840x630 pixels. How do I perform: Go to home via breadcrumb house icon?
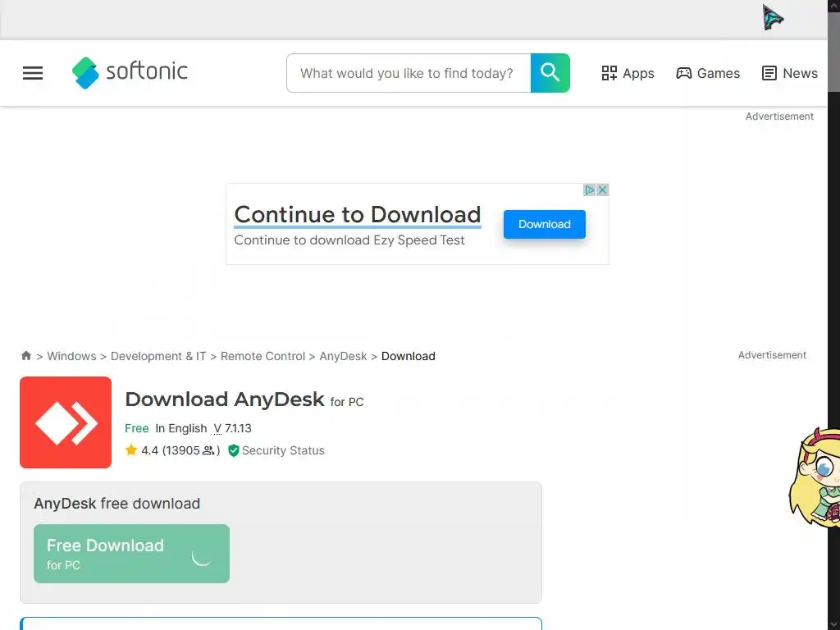25,356
